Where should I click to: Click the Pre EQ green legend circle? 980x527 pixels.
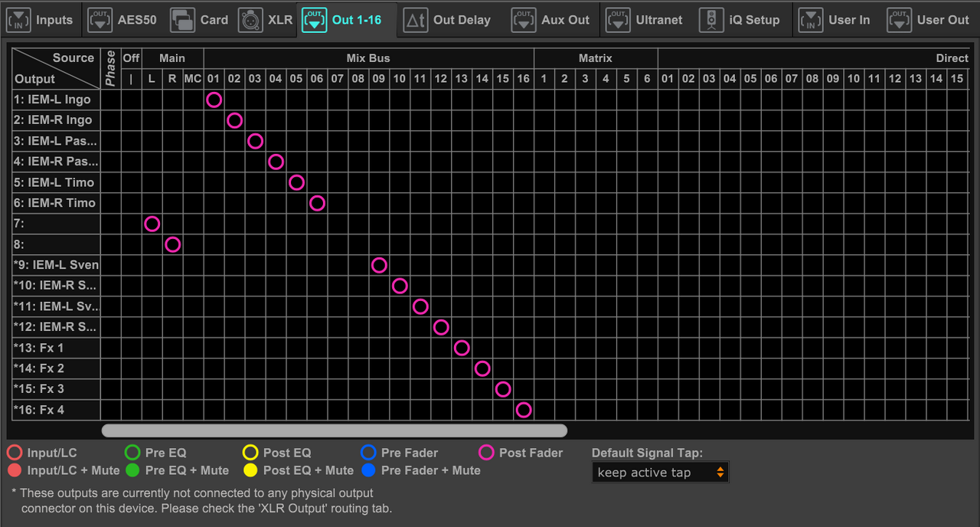coord(132,453)
